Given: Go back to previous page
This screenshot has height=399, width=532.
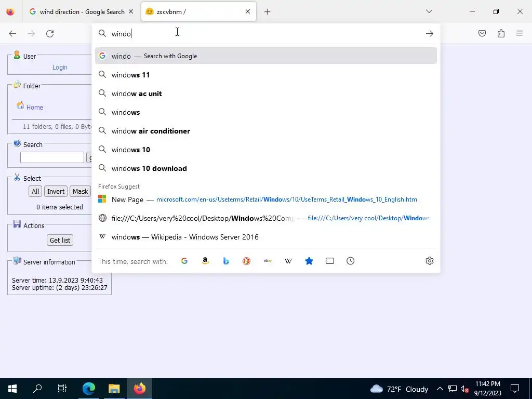Looking at the screenshot, I should click(12, 34).
